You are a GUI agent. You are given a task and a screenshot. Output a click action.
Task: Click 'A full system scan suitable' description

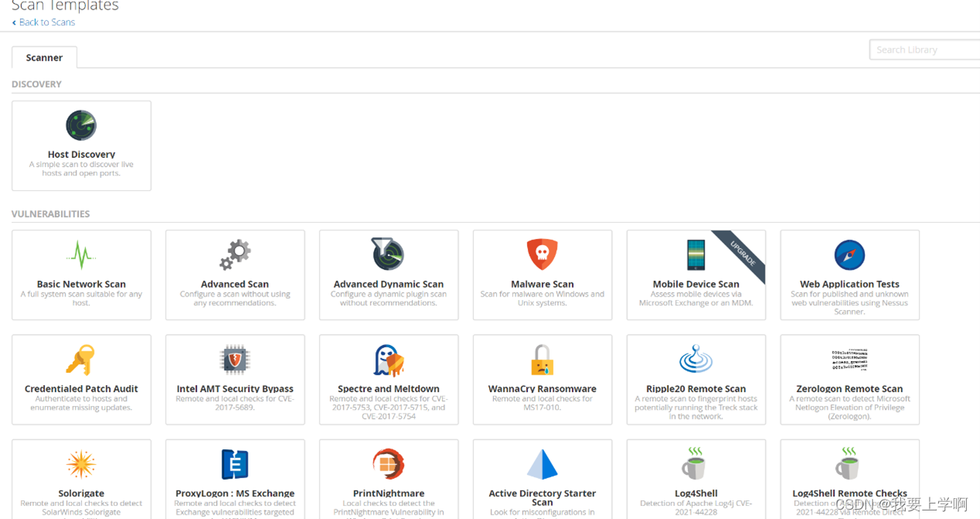(81, 299)
